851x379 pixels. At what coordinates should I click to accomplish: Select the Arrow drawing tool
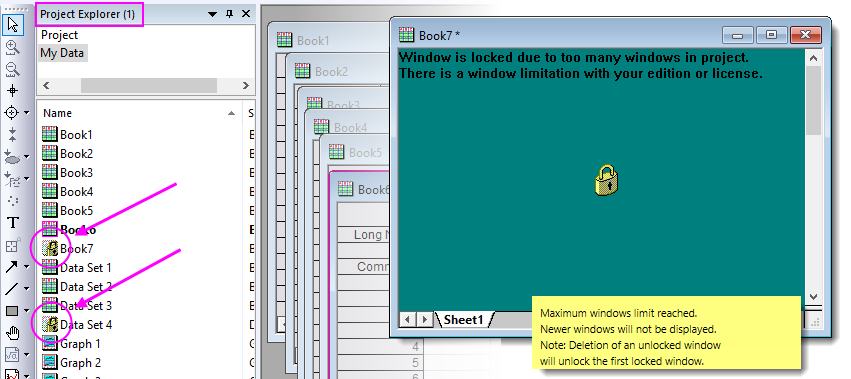(x=12, y=267)
